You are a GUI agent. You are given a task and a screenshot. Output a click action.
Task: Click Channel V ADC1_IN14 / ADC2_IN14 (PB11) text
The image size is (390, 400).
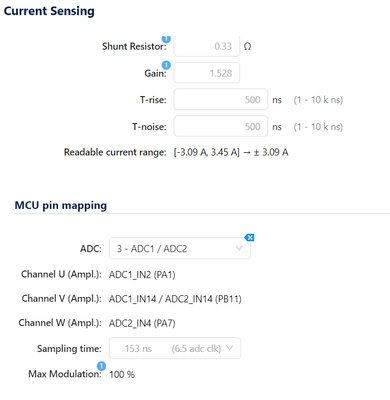coord(175,299)
